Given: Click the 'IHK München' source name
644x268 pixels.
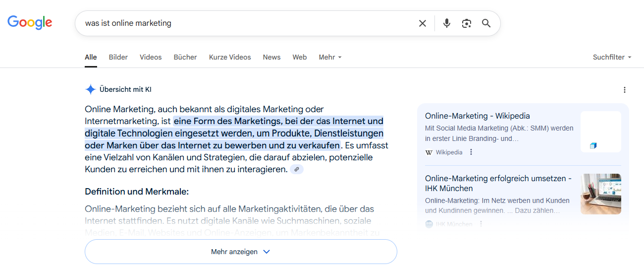Looking at the screenshot, I should click(454, 224).
